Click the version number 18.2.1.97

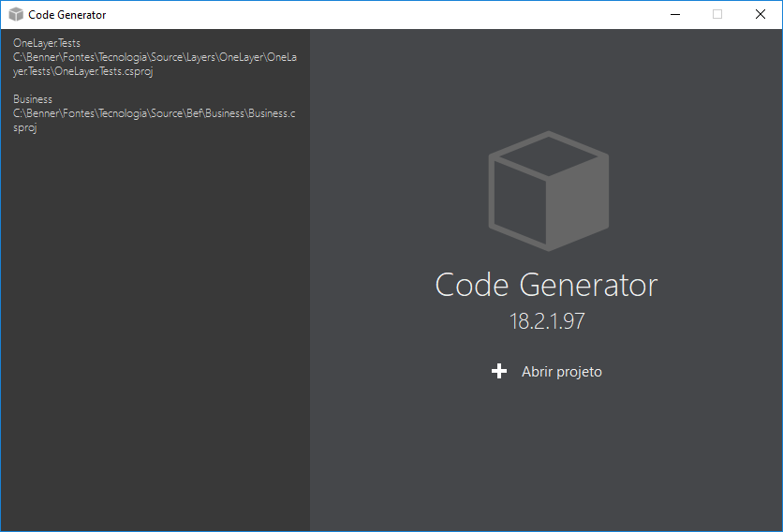[x=547, y=321]
